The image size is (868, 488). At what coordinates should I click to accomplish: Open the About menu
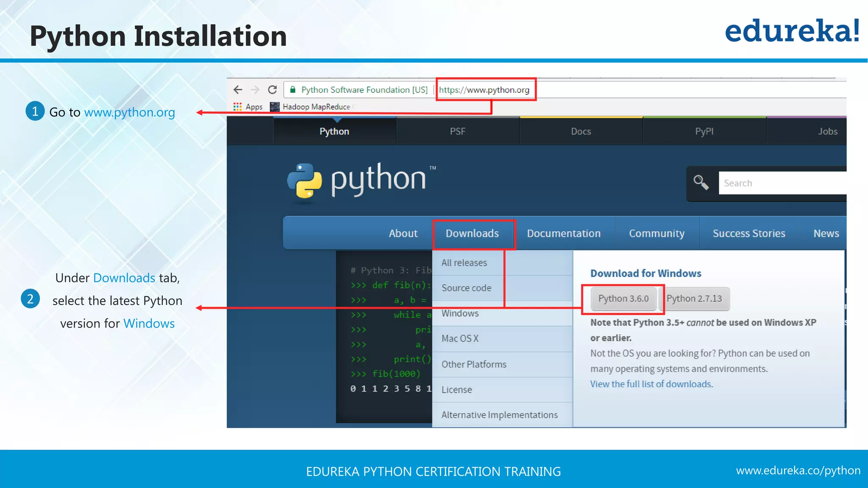403,233
